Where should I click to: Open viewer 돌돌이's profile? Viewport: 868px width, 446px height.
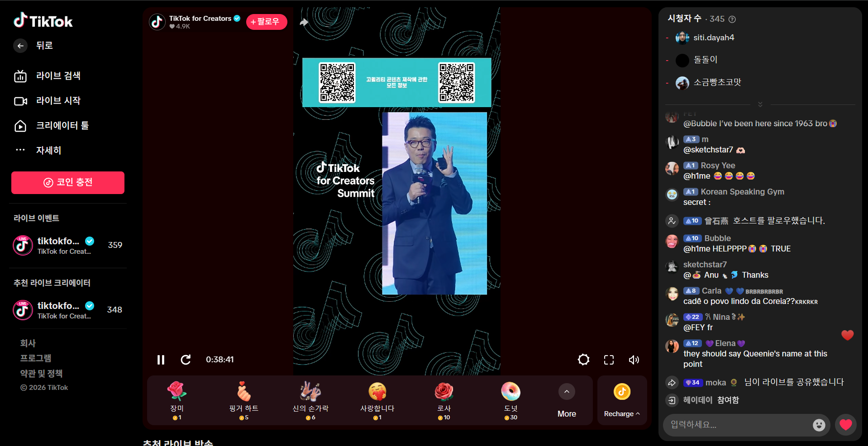click(696, 60)
